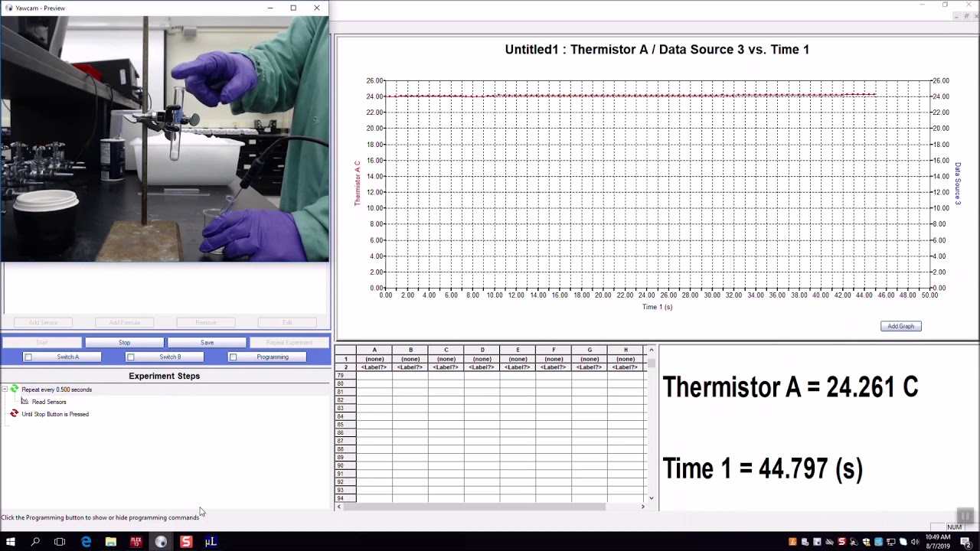Click the Add Graph button

(x=900, y=326)
